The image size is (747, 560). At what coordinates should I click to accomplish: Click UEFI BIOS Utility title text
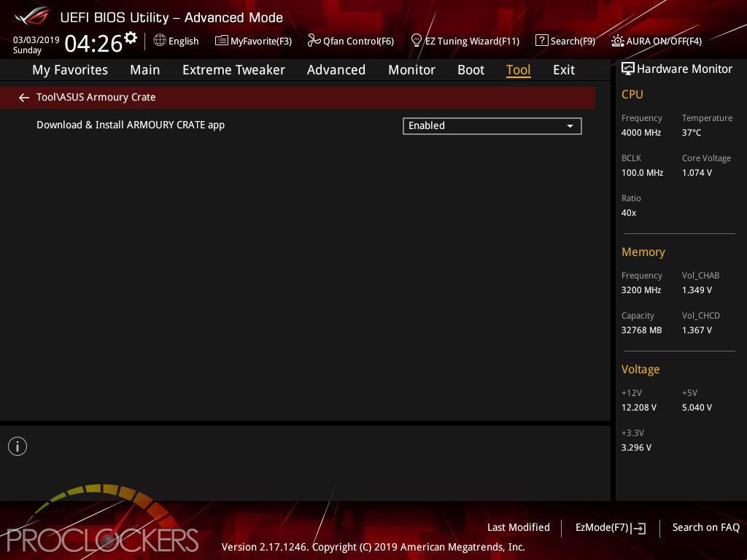pyautogui.click(x=171, y=17)
